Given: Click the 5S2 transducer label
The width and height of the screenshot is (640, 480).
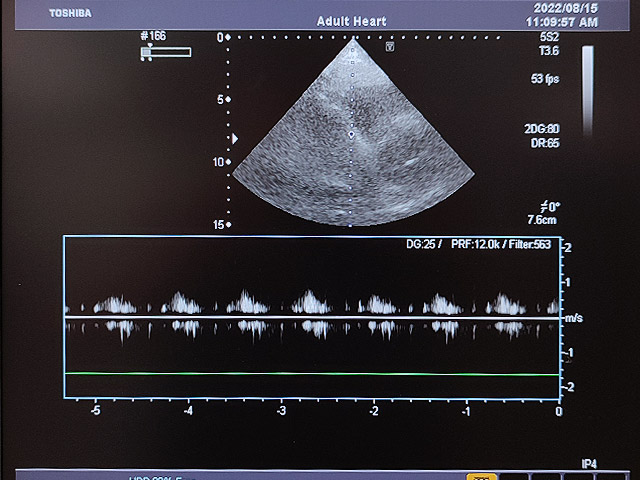Looking at the screenshot, I should coord(549,36).
